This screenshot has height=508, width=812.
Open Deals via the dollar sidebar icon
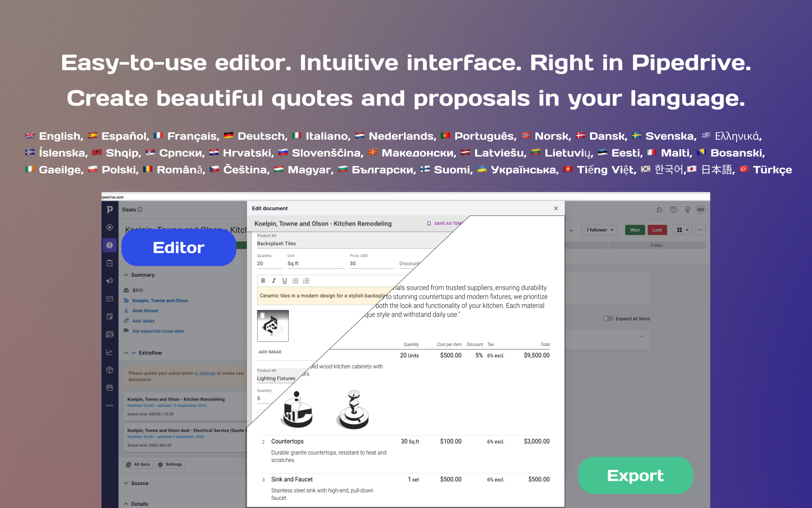[x=110, y=245]
